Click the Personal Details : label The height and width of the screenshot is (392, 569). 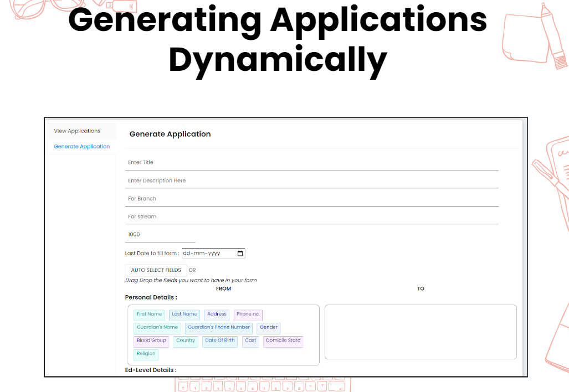click(x=151, y=297)
